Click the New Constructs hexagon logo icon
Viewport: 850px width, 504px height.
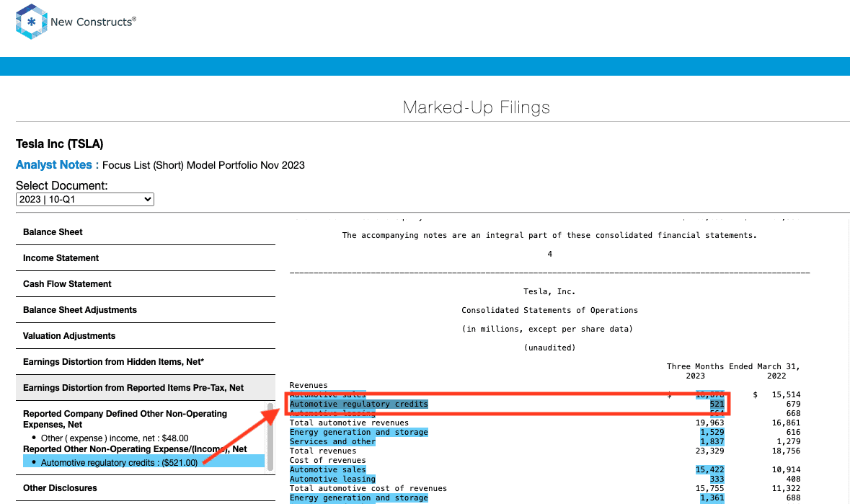[32, 22]
